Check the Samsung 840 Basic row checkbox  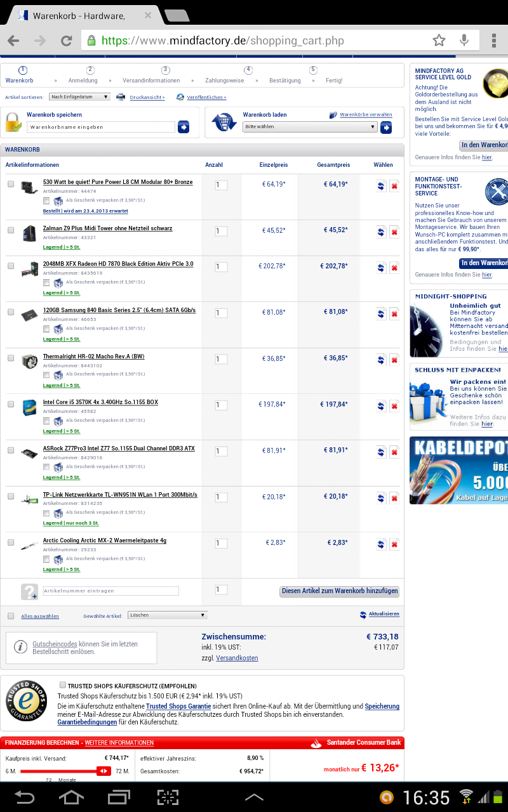pos(11,311)
